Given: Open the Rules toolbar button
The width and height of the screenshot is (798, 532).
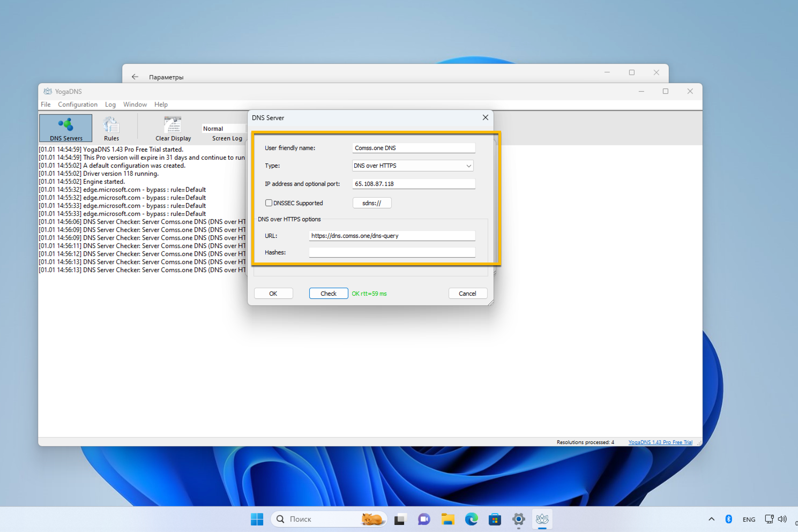Looking at the screenshot, I should pyautogui.click(x=111, y=128).
